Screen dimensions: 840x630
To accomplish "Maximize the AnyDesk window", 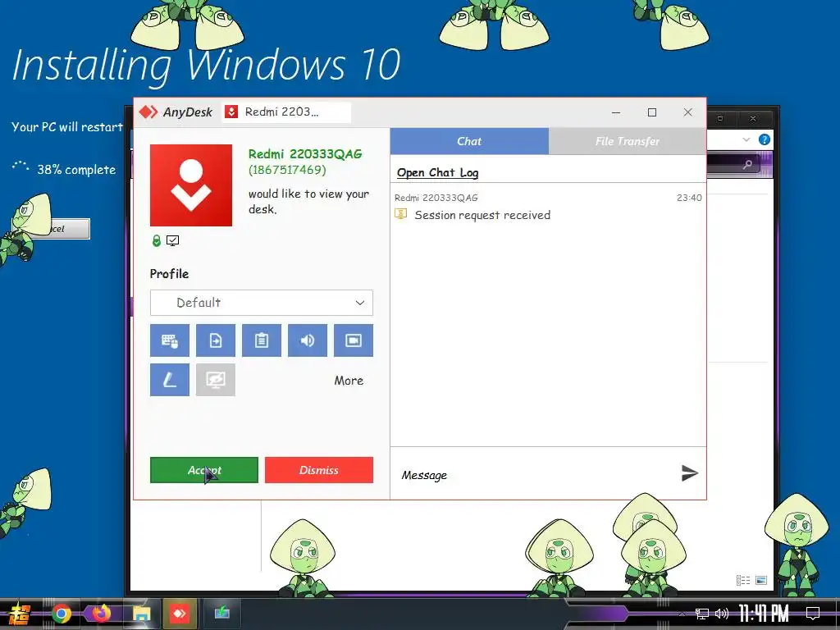I will [x=652, y=112].
